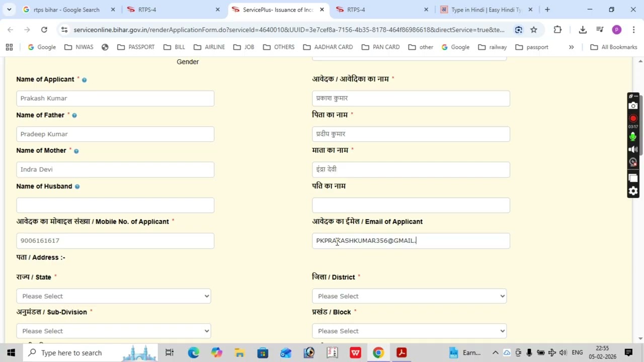The image size is (644, 362).
Task: Show hidden system tray icons
Action: coord(495,353)
